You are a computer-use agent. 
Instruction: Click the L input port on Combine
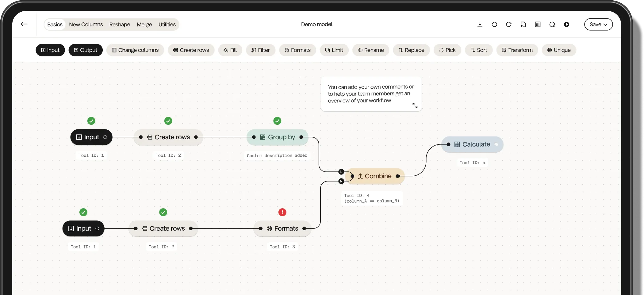pyautogui.click(x=341, y=172)
